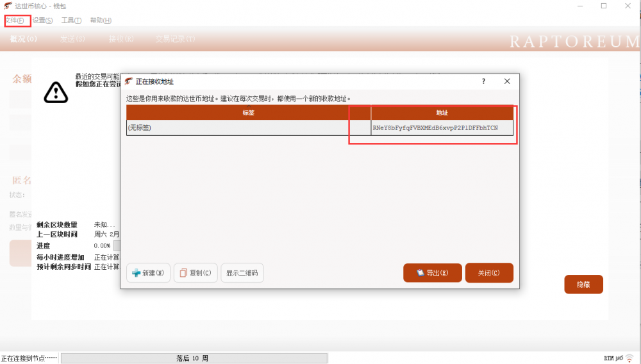Screen dimensions: 641x364
Task: Maximize the main wallet window
Action: coord(604,6)
